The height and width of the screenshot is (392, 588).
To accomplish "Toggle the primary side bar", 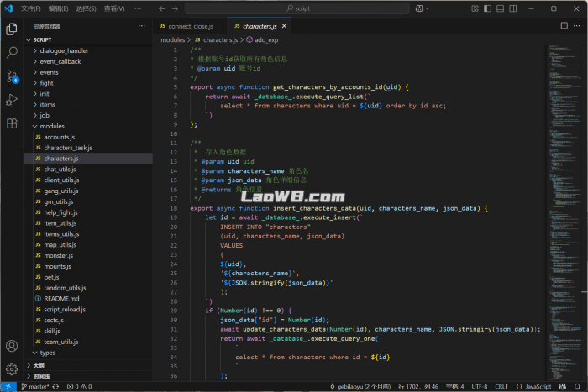I will pos(487,8).
